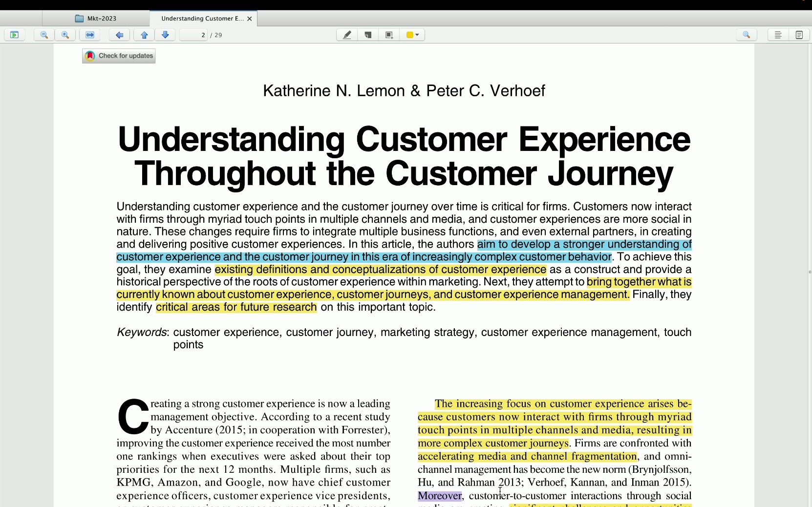Click highlight 'critical areas for future research'
The width and height of the screenshot is (812, 507).
coord(236,307)
